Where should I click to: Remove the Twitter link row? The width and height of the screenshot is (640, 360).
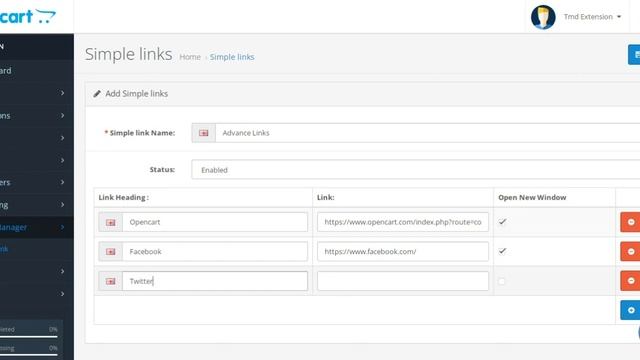point(630,281)
